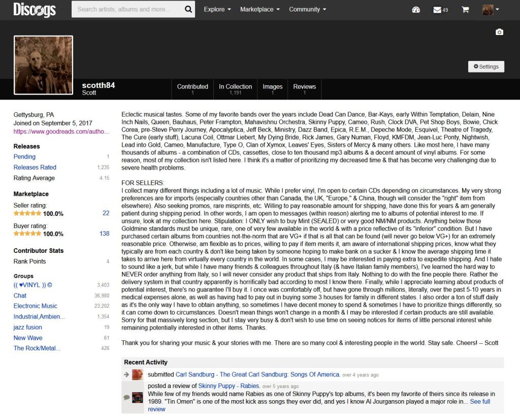The height and width of the screenshot is (420, 520).
Task: Open messages via the envelope icon
Action: click(x=438, y=9)
